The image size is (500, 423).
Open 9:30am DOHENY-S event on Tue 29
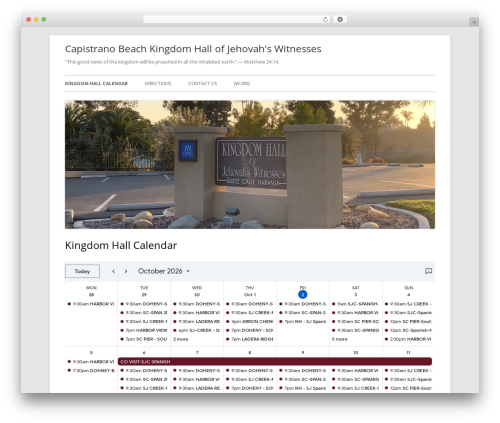(x=144, y=304)
